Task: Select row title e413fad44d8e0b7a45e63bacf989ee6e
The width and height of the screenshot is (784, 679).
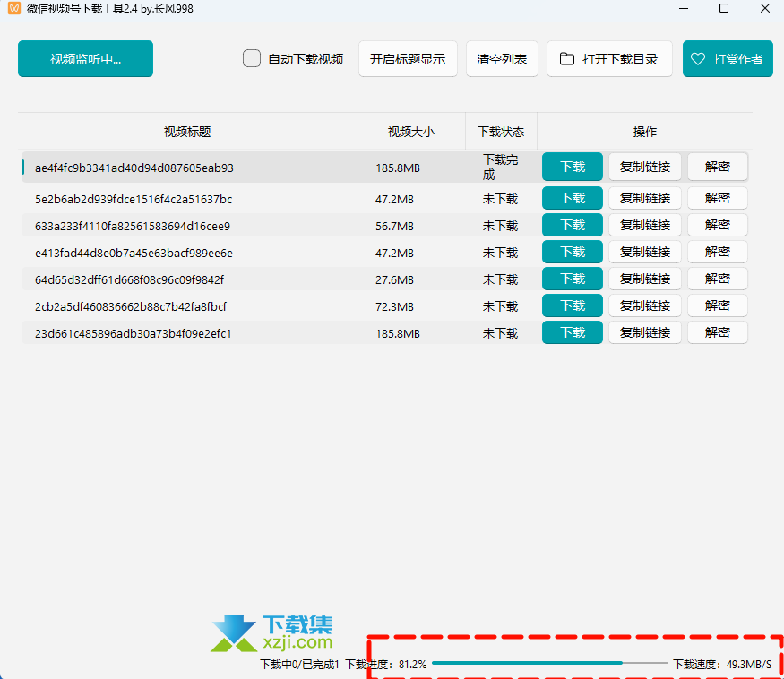Action: [x=134, y=254]
